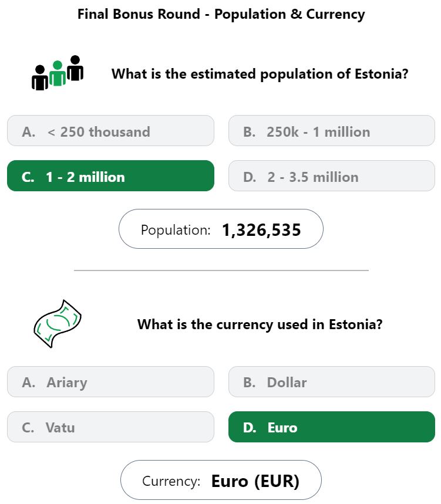This screenshot has width=441, height=504.
Task: Click the horizontal divider between questions
Action: 221,270
